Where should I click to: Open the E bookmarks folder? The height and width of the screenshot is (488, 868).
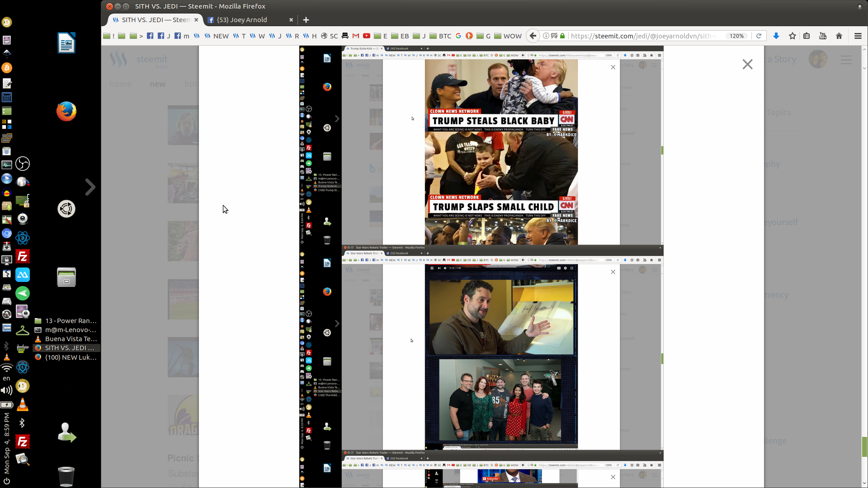tap(381, 36)
